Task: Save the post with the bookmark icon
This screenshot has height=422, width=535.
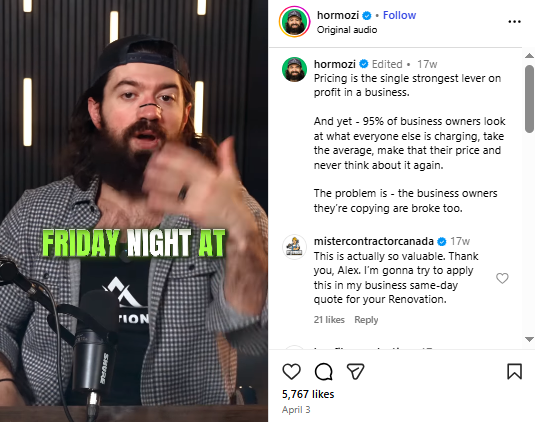Action: (x=514, y=371)
